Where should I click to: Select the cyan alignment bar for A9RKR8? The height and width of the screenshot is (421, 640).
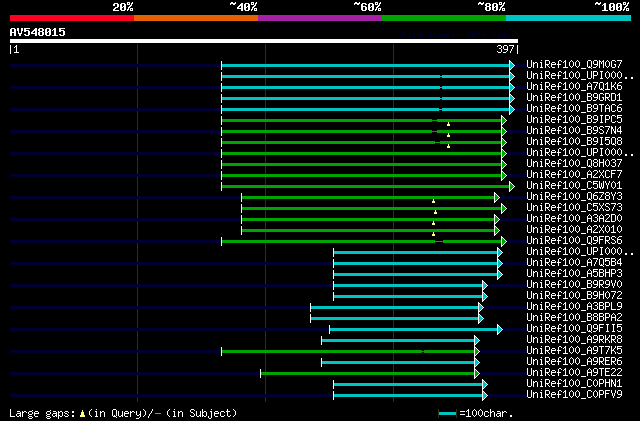coord(400,341)
